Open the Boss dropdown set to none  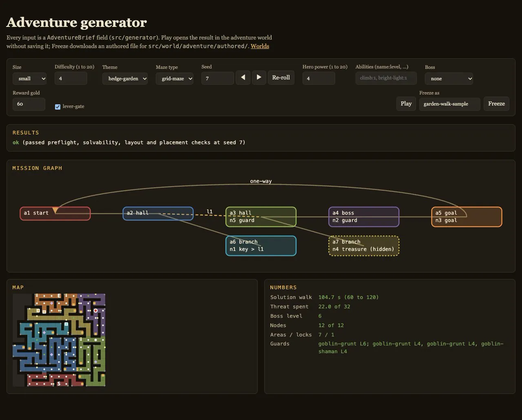pyautogui.click(x=449, y=78)
